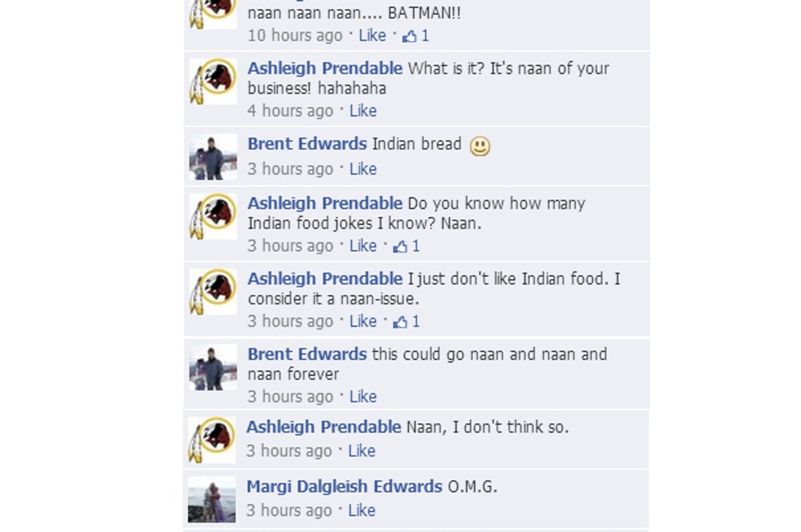Open the avatar beside "Naan, I don't think so"
This screenshot has height=532, width=801.
pyautogui.click(x=211, y=440)
